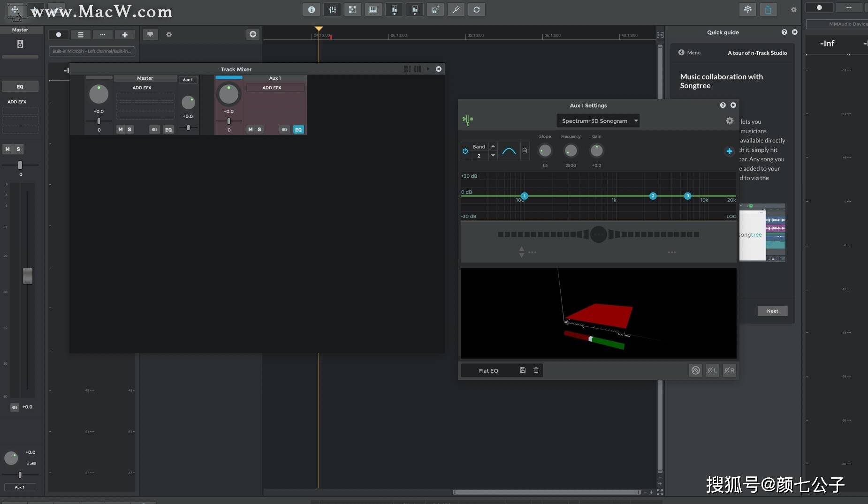
Task: Open the gear icon in Aux 1 Settings
Action: point(730,121)
